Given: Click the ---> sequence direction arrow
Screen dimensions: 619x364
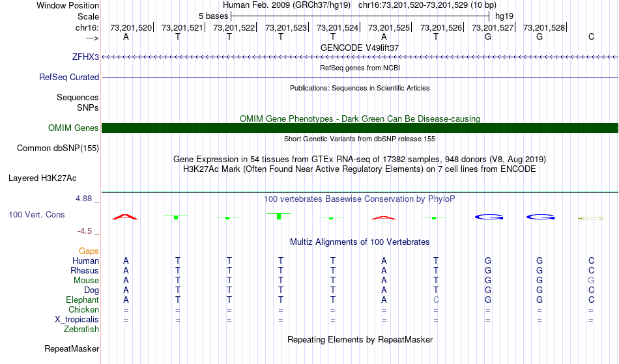Looking at the screenshot, I should coord(92,38).
